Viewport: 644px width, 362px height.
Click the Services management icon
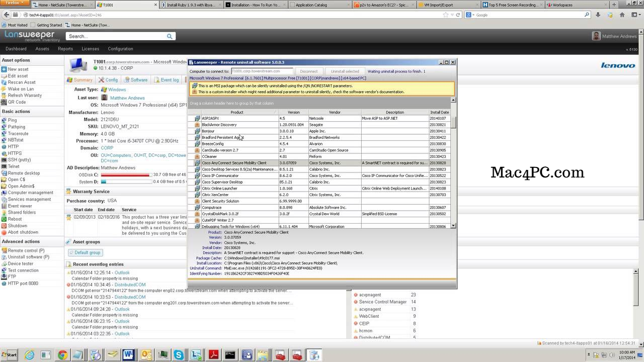coord(4,200)
